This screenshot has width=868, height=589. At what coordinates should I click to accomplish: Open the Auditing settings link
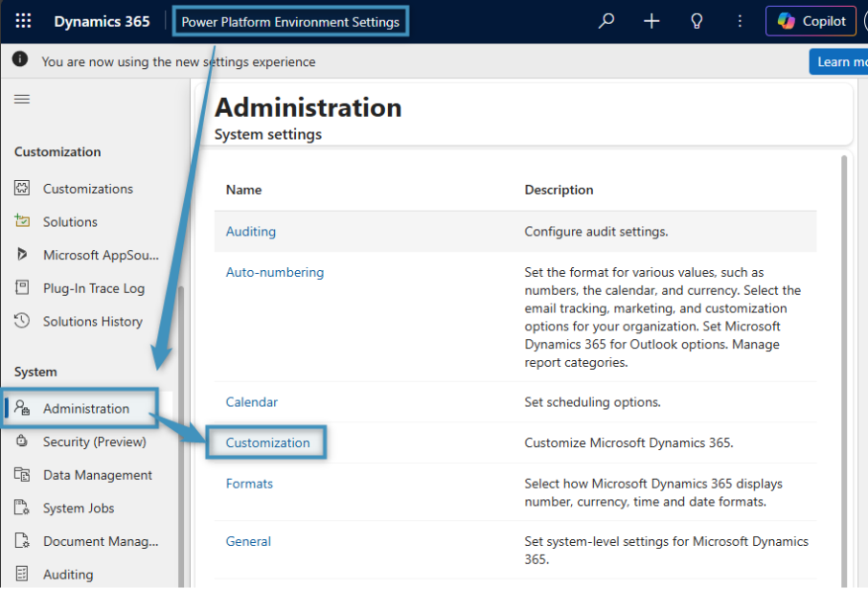click(251, 232)
